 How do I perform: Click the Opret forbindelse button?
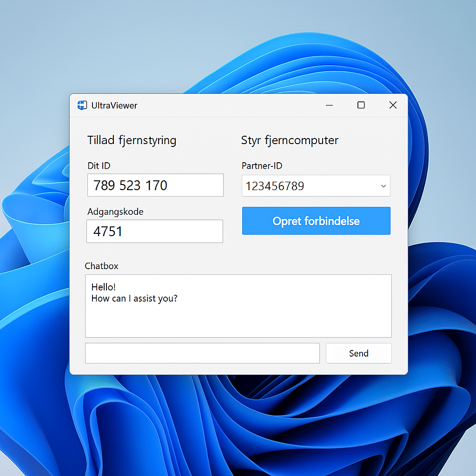pos(316,221)
